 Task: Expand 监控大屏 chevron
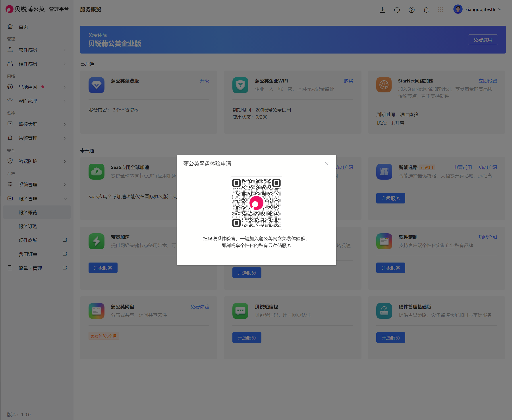65,124
